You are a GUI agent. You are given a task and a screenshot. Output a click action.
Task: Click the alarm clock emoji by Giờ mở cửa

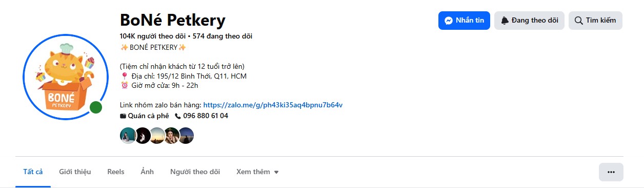tap(124, 85)
